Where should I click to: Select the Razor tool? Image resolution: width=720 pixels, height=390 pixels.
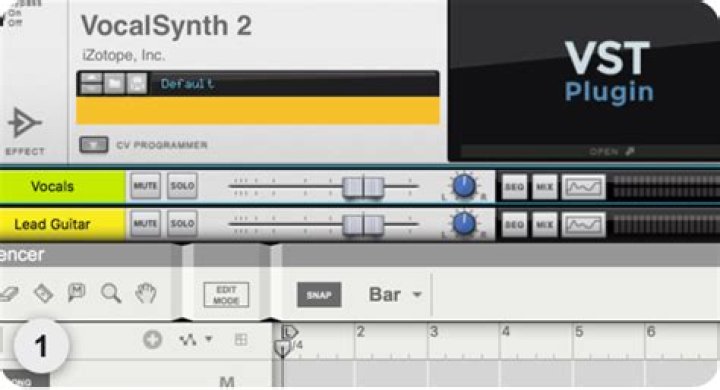point(44,293)
